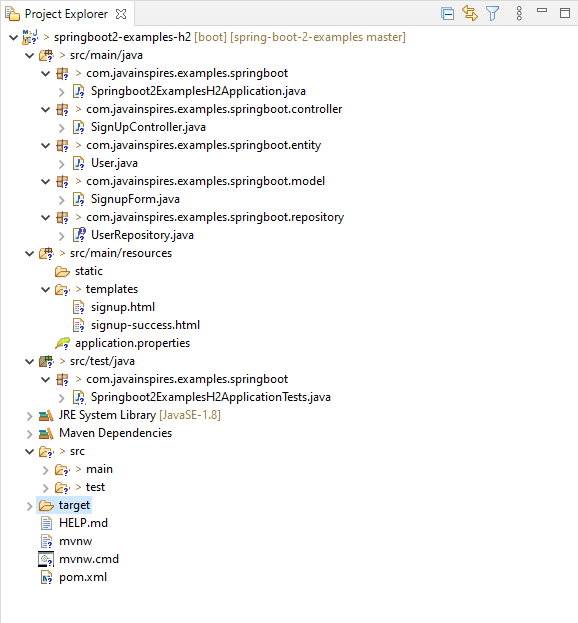Click the application.properties leaf icon

[62, 343]
